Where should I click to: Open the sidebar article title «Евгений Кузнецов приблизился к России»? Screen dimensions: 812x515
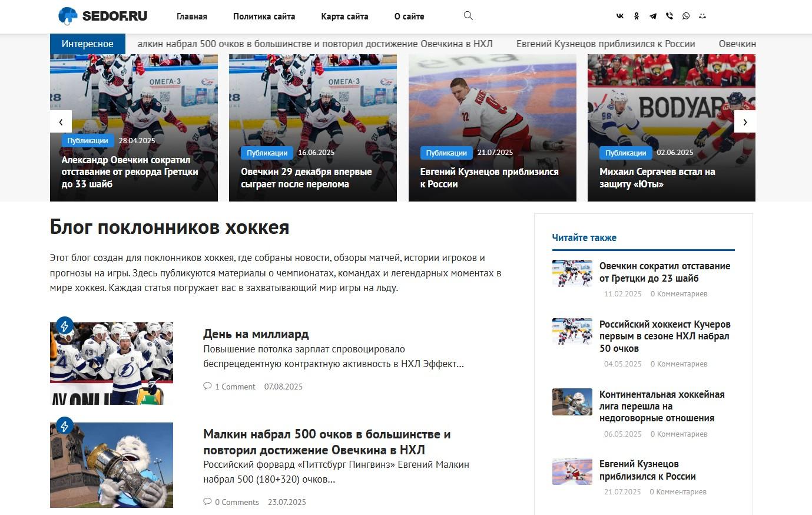pos(648,470)
